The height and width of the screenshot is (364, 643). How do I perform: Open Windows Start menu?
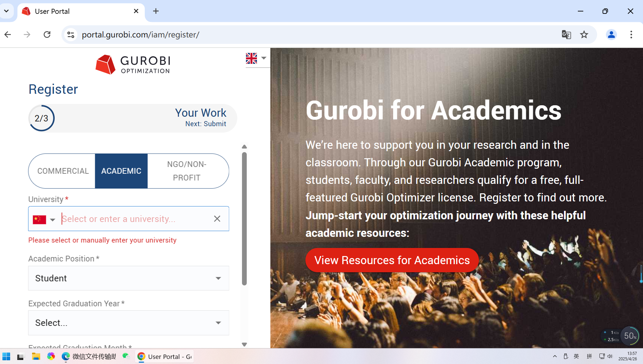pyautogui.click(x=6, y=357)
